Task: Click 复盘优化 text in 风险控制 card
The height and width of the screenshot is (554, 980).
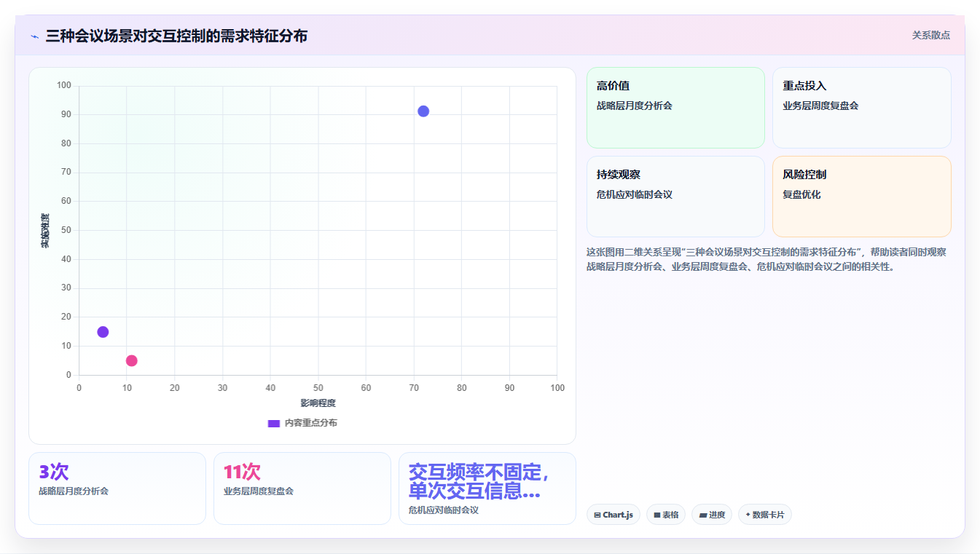Action: tap(801, 194)
